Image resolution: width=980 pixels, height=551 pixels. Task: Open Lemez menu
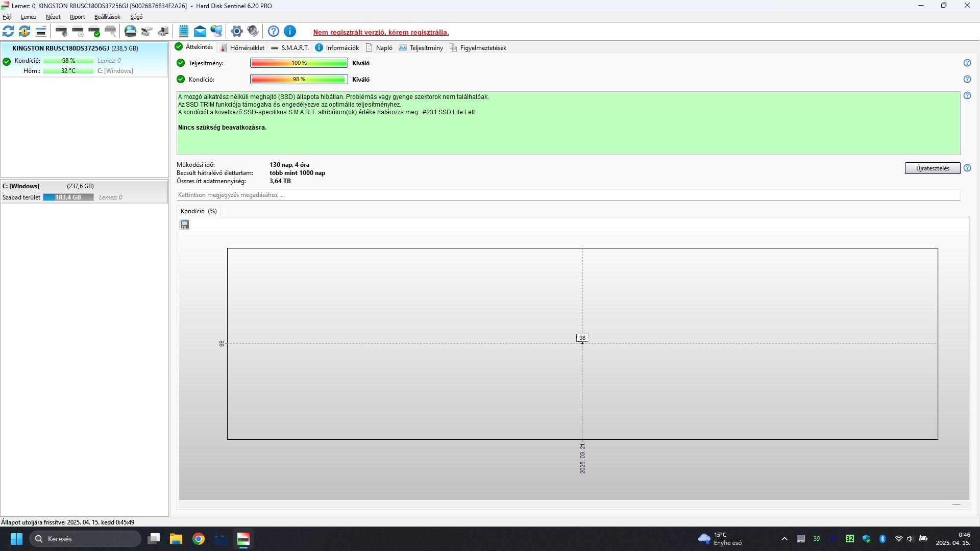(29, 17)
